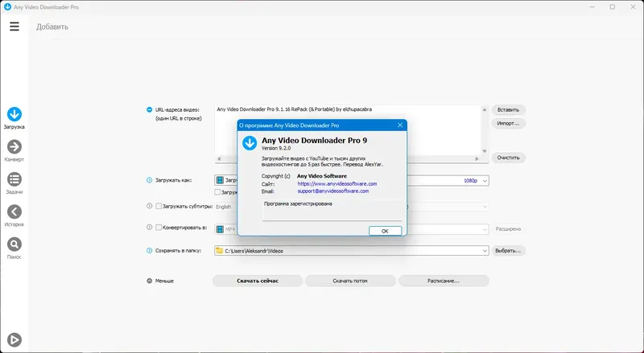The height and width of the screenshot is (353, 644).
Task: Click the MP4 film icon in convert field
Action: 220,229
